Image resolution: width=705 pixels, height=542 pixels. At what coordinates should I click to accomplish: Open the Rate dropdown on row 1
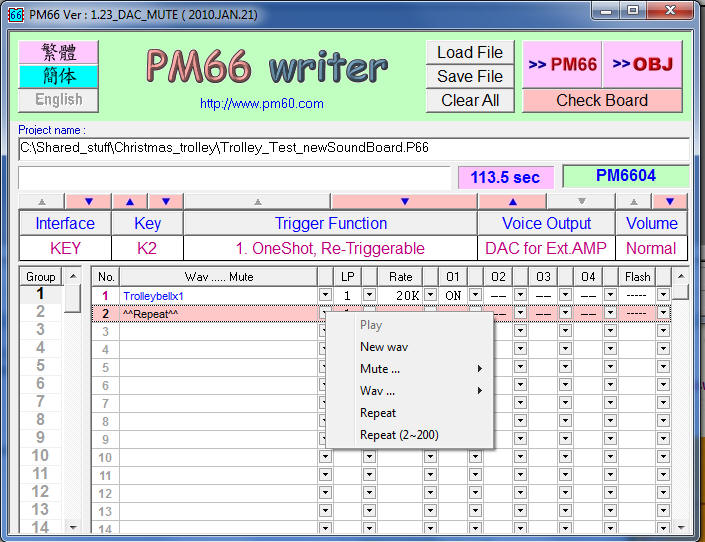coord(430,295)
